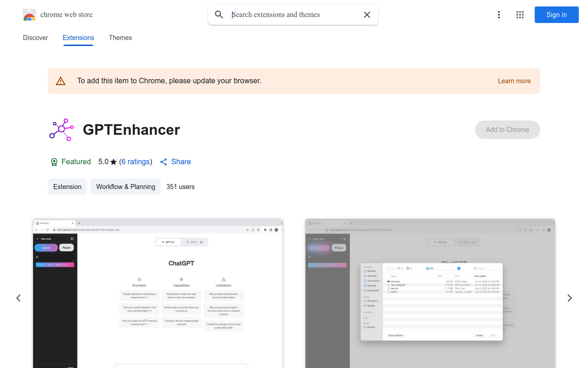Click the Featured badge icon
Viewport: 588px width, 368px height.
click(x=54, y=162)
